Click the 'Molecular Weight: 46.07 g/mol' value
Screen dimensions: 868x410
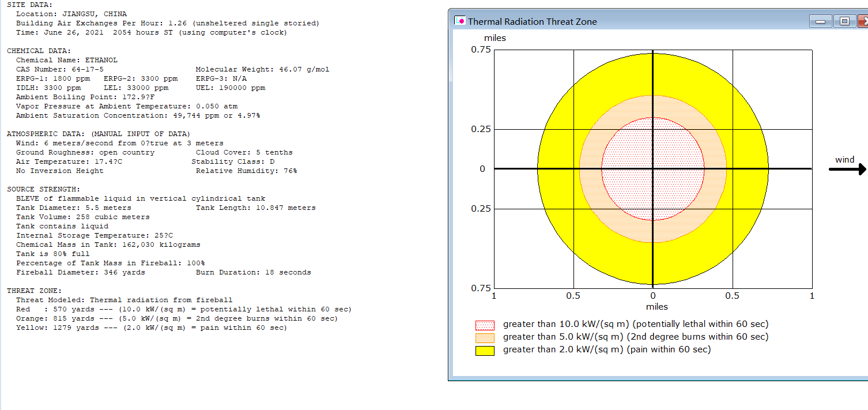(263, 69)
